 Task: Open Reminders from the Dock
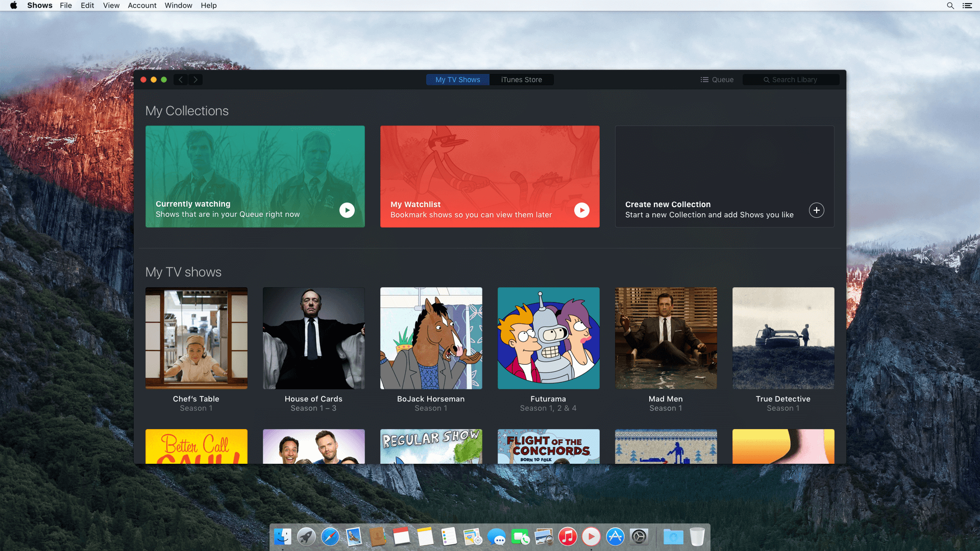point(449,537)
